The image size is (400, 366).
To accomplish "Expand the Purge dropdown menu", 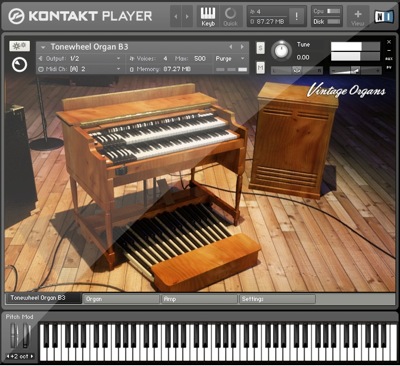I will (x=230, y=59).
